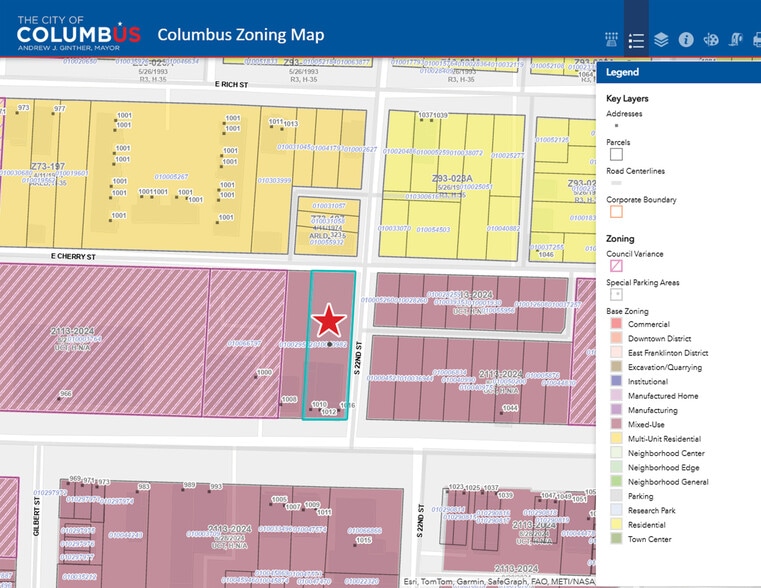Open the Legend list icon in toolbar

636,40
